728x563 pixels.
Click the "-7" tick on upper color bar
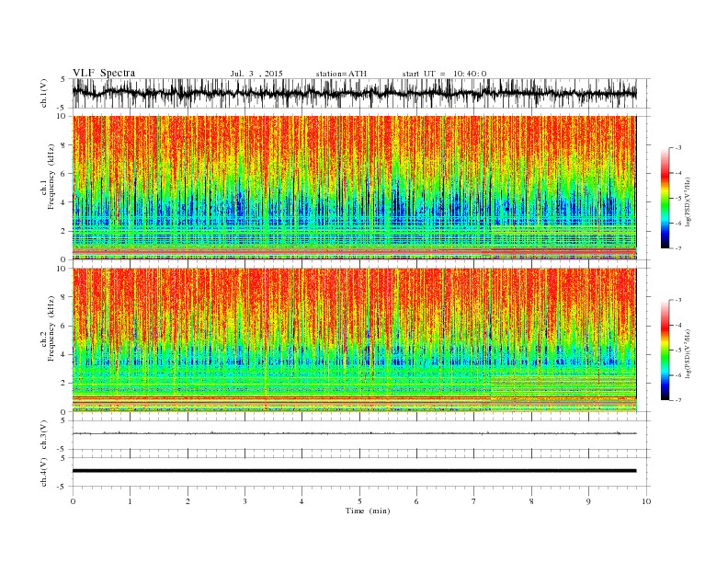click(678, 248)
